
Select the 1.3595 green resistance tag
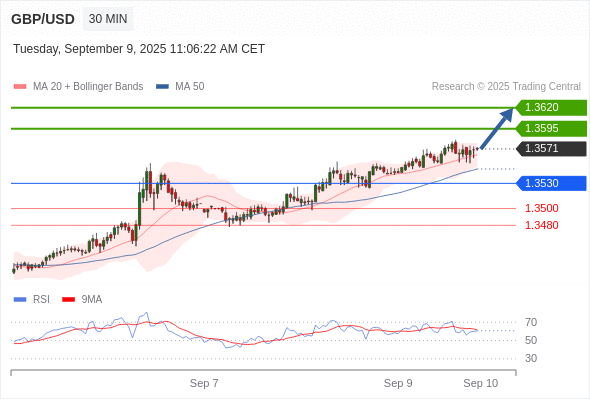point(551,128)
